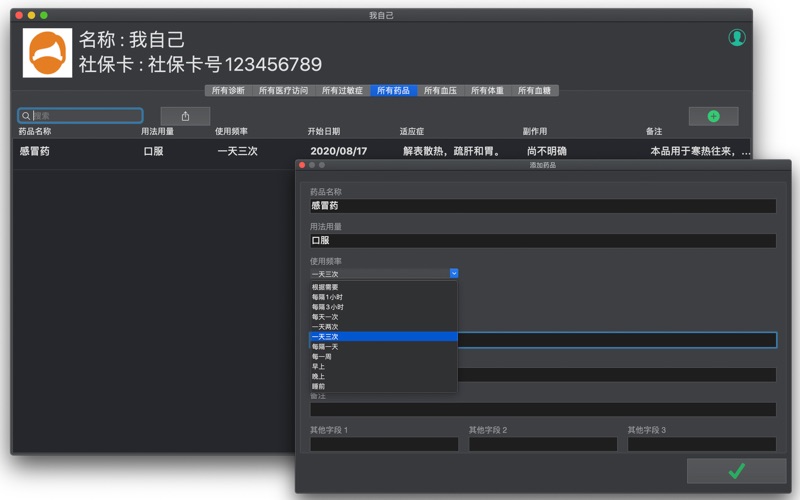Click the orange profile avatar picture
The width and height of the screenshot is (800, 500).
[x=47, y=53]
